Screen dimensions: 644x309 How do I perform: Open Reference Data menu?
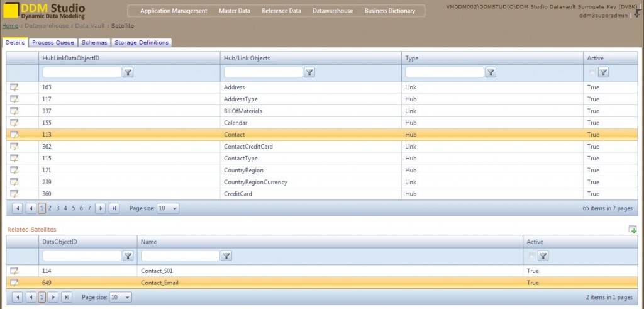(281, 11)
